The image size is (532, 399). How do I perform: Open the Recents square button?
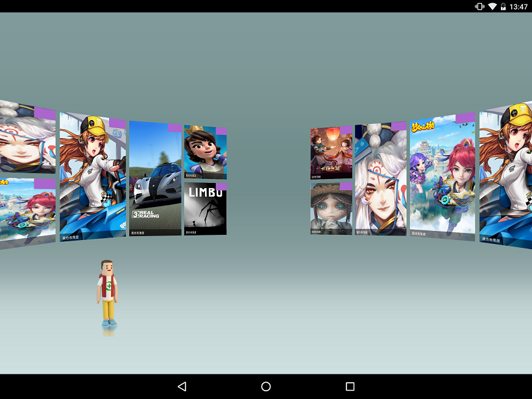coord(350,387)
